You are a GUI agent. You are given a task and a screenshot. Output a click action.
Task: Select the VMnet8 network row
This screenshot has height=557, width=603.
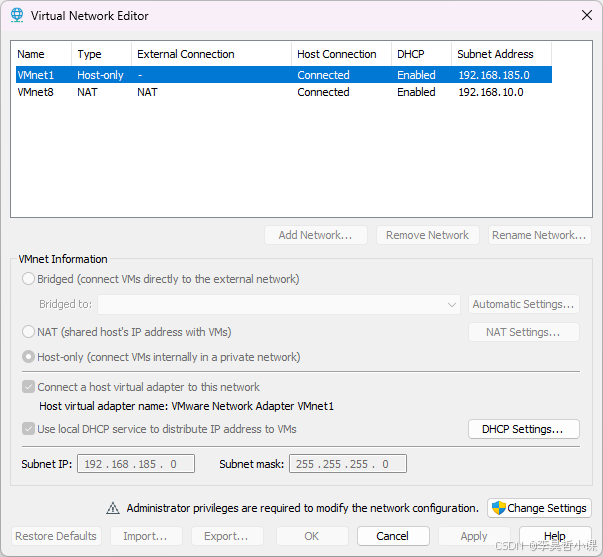(x=284, y=92)
